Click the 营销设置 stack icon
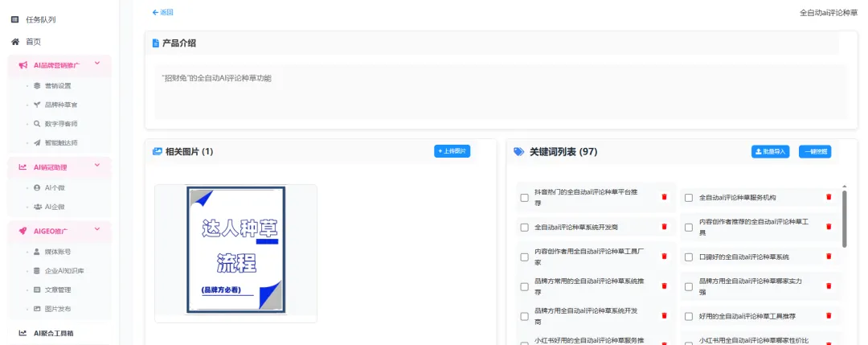 [37, 86]
